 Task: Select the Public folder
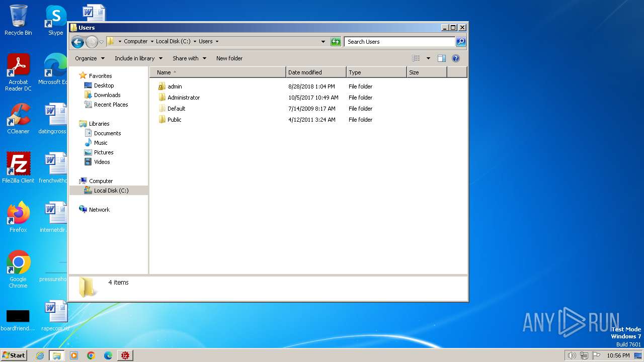(174, 120)
